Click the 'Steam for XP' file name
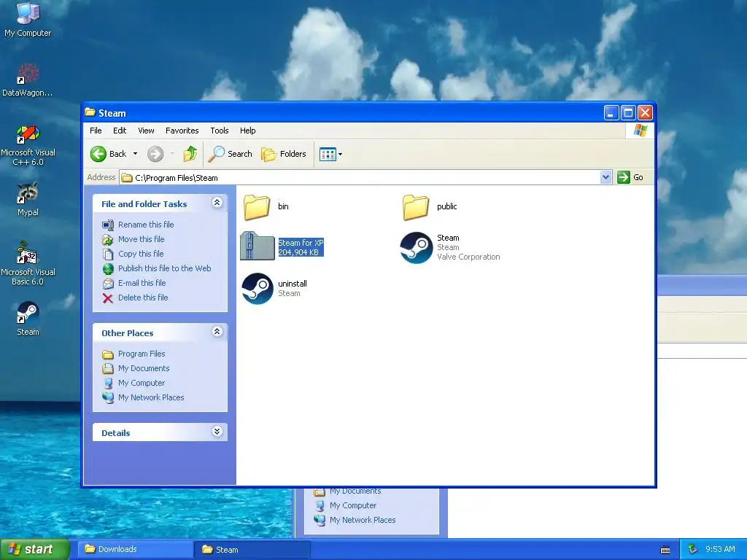The height and width of the screenshot is (560, 747). 301,242
